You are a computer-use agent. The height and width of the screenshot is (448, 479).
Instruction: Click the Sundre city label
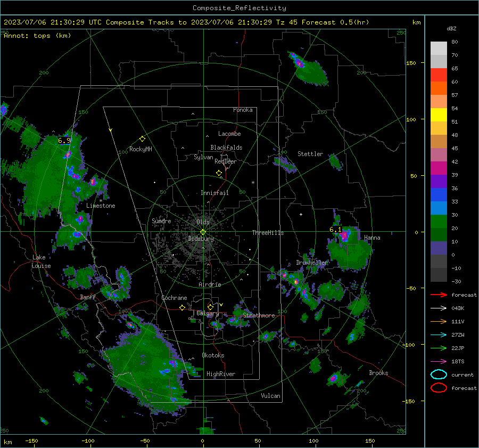tap(161, 221)
